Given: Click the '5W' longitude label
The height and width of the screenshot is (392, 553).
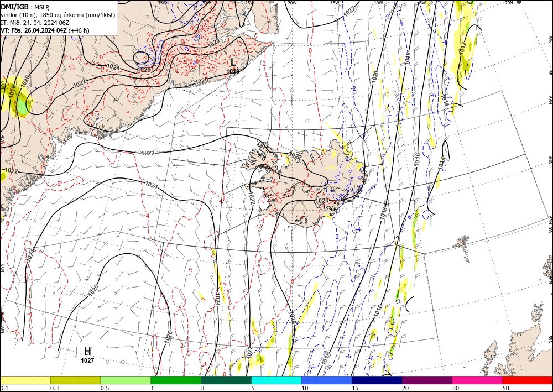Looking at the screenshot, I should (422, 3).
